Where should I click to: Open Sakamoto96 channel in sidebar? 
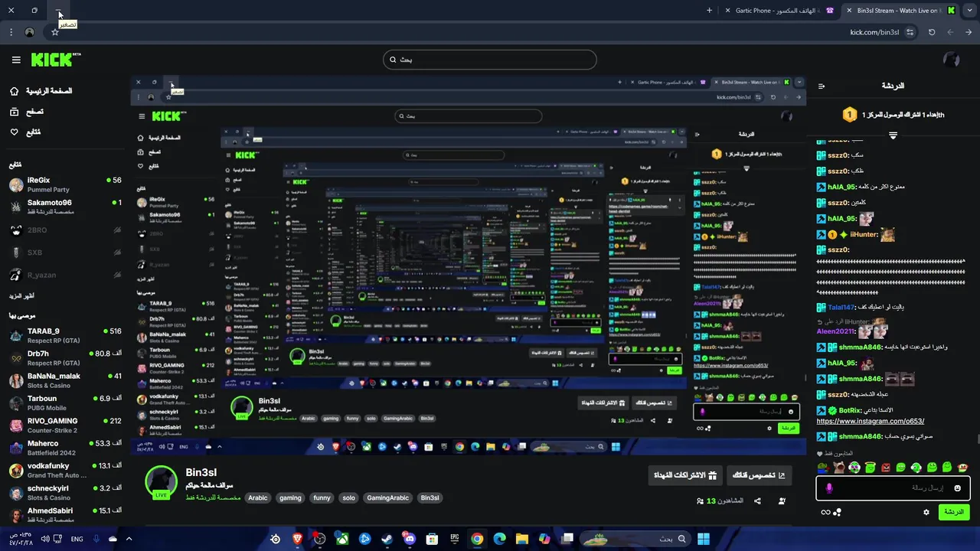(64, 207)
